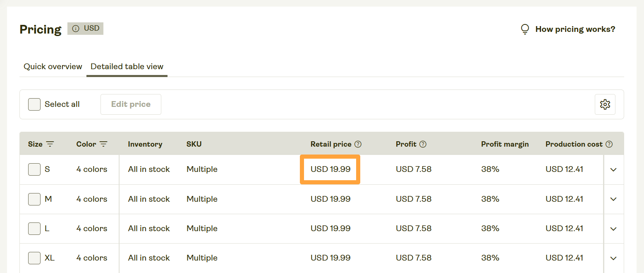Image resolution: width=644 pixels, height=273 pixels.
Task: Expand the size S row details
Action: click(613, 169)
